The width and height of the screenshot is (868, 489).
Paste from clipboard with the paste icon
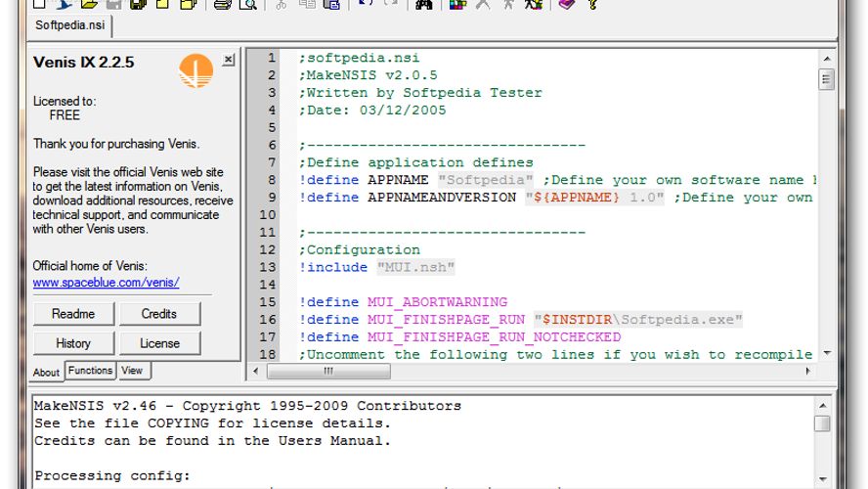click(331, 5)
